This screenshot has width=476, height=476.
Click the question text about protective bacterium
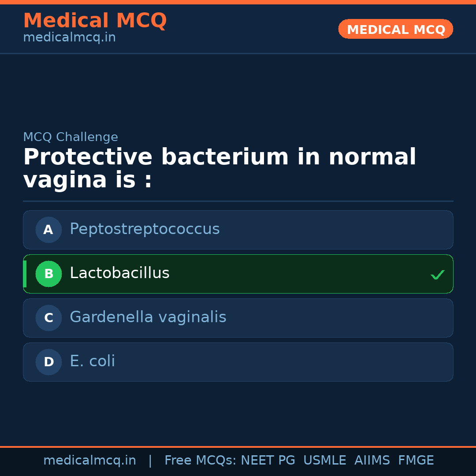pos(219,168)
